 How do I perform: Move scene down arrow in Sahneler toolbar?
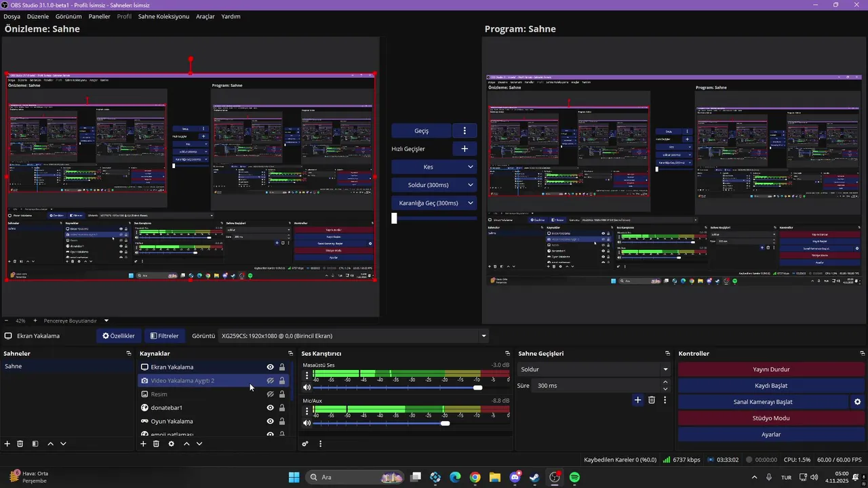[x=63, y=443]
